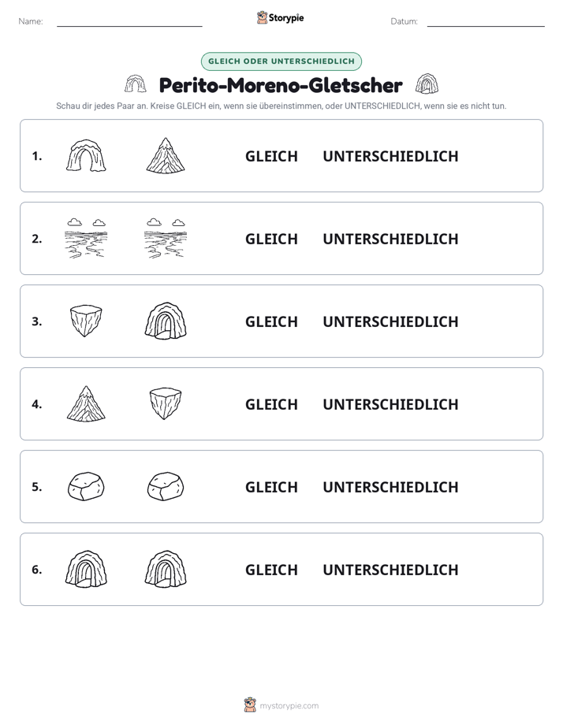Click the ice block icon in row 3

86,321
